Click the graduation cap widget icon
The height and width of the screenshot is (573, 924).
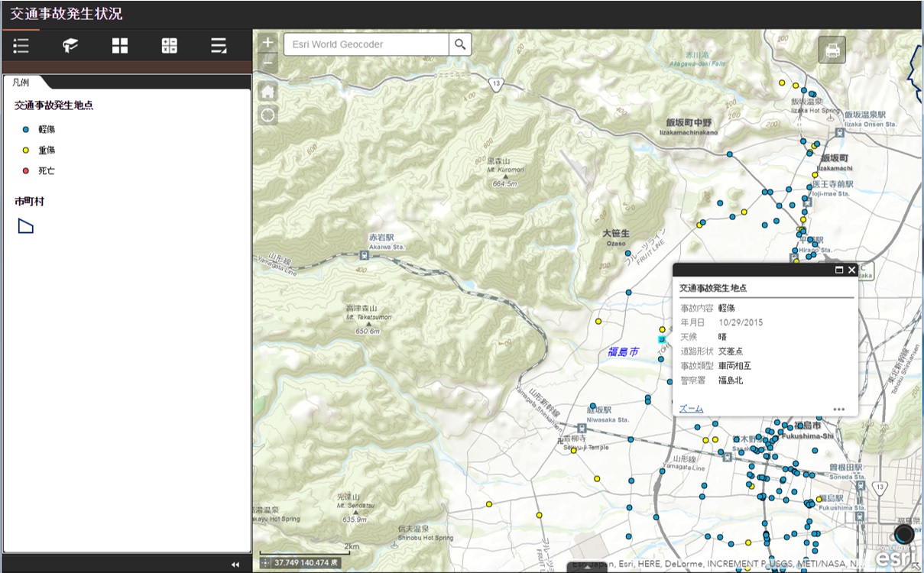pyautogui.click(x=70, y=46)
